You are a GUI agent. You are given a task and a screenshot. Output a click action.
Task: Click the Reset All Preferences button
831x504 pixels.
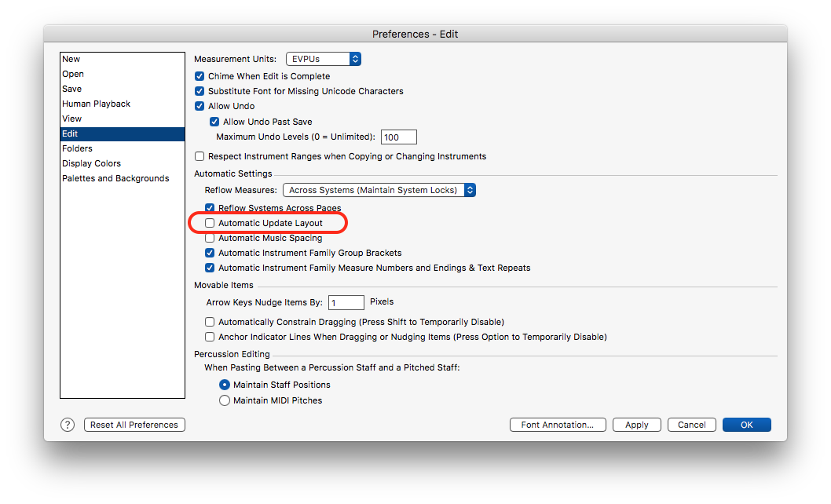(x=134, y=425)
